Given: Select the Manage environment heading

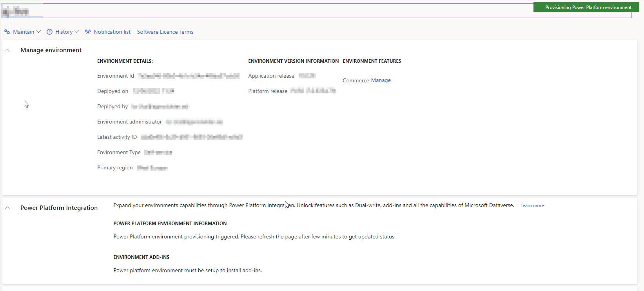Looking at the screenshot, I should click(51, 50).
